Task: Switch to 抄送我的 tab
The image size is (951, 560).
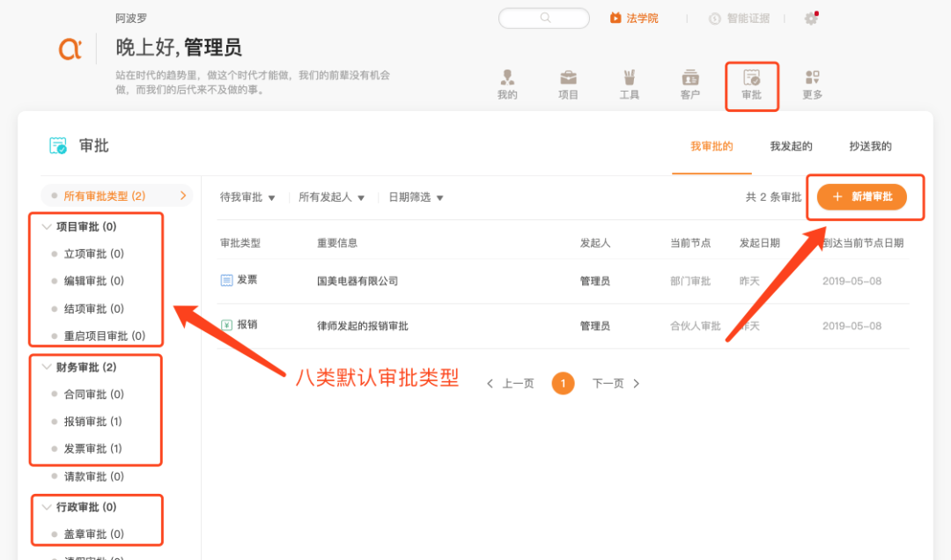Action: 870,146
